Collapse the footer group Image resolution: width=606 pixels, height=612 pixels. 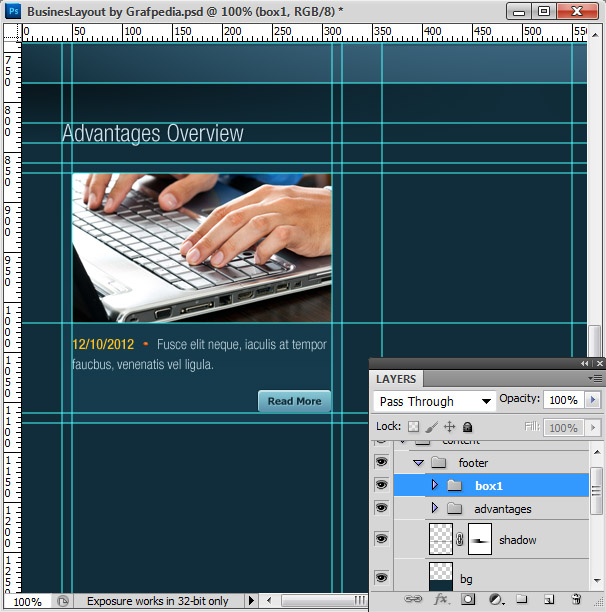click(x=418, y=463)
